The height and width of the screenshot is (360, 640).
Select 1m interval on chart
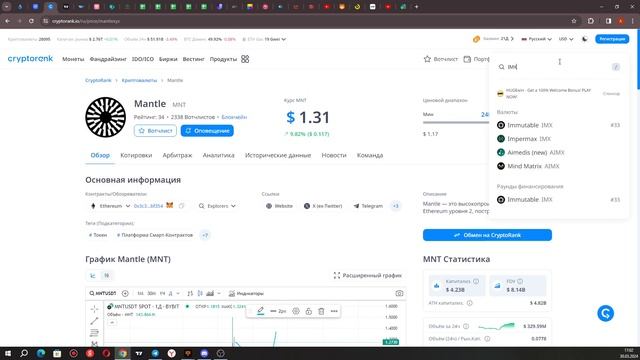pyautogui.click(x=140, y=293)
